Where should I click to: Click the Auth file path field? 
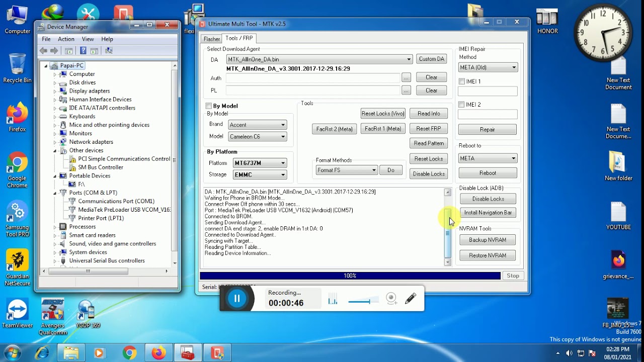pyautogui.click(x=313, y=77)
